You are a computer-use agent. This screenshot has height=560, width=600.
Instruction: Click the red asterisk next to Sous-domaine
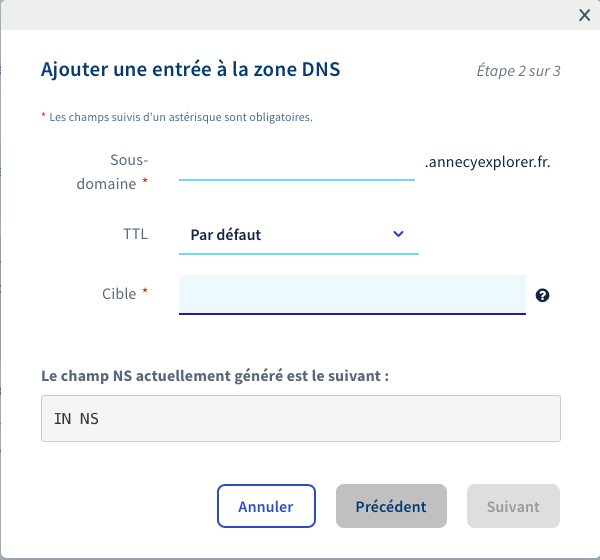click(x=145, y=183)
